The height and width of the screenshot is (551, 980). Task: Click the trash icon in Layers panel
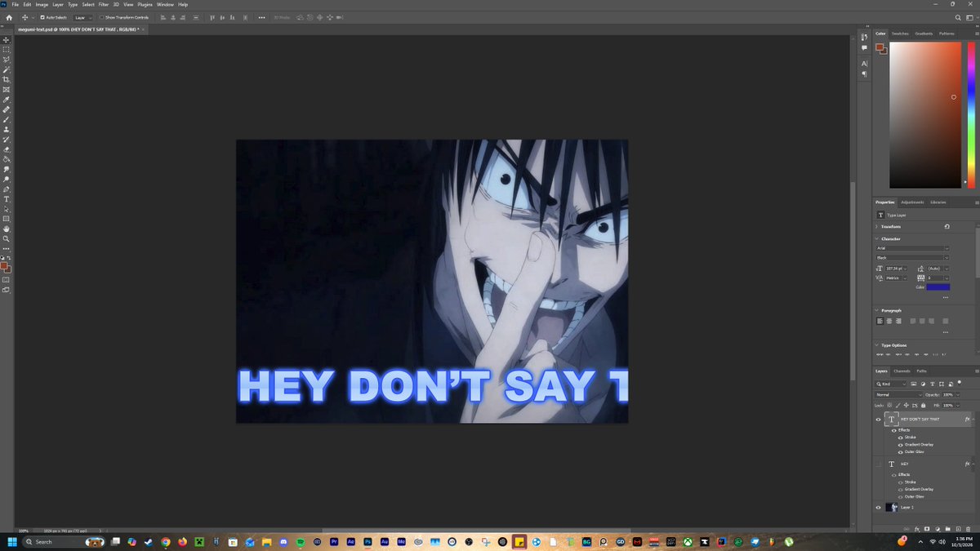(967, 529)
